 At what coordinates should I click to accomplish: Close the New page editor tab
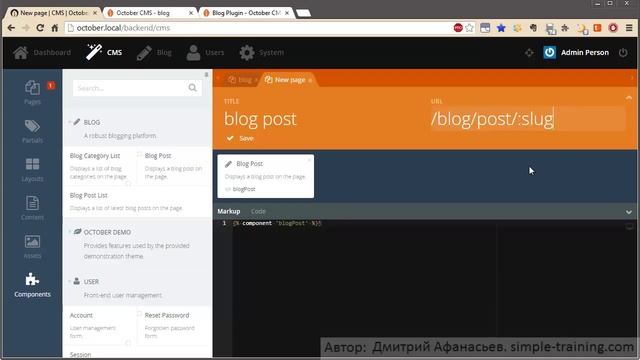coord(310,80)
